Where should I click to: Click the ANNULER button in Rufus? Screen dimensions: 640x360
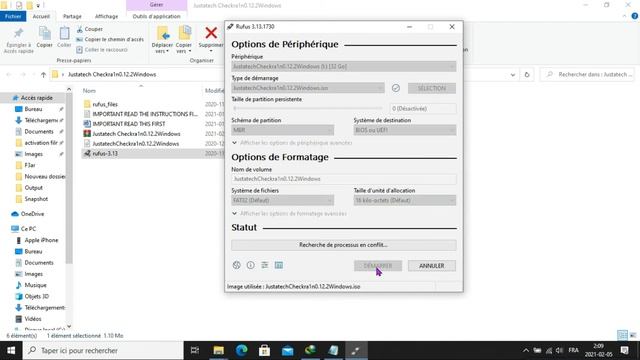[x=432, y=266]
